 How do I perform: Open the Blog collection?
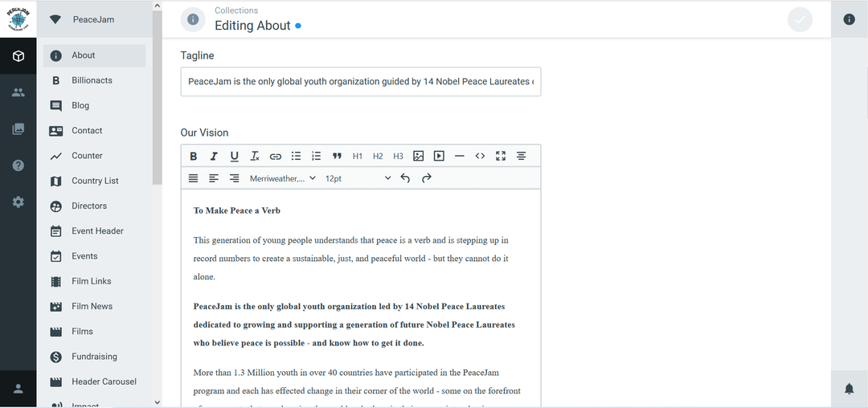point(80,105)
